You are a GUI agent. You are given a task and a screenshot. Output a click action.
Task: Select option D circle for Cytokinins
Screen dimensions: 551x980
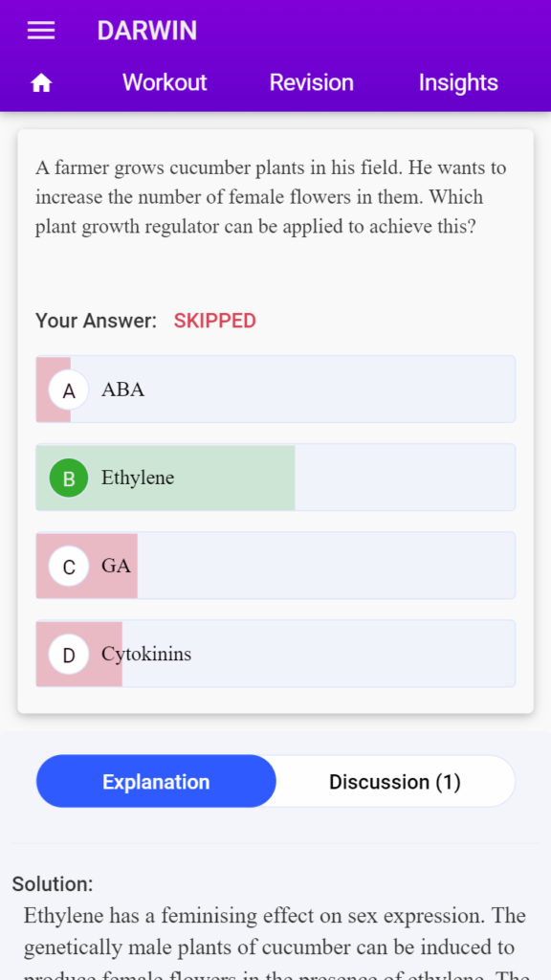tap(69, 655)
